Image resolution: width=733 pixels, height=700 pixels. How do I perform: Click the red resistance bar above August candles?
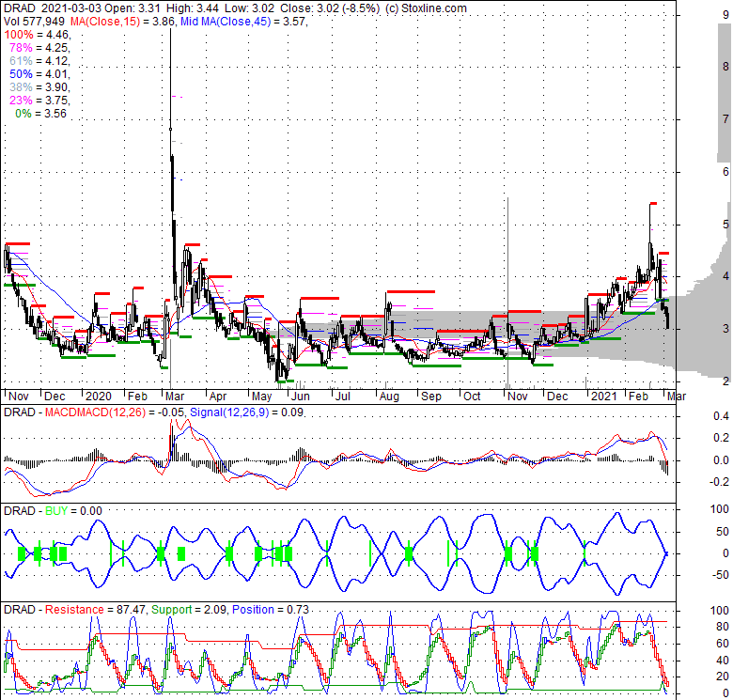point(411,291)
